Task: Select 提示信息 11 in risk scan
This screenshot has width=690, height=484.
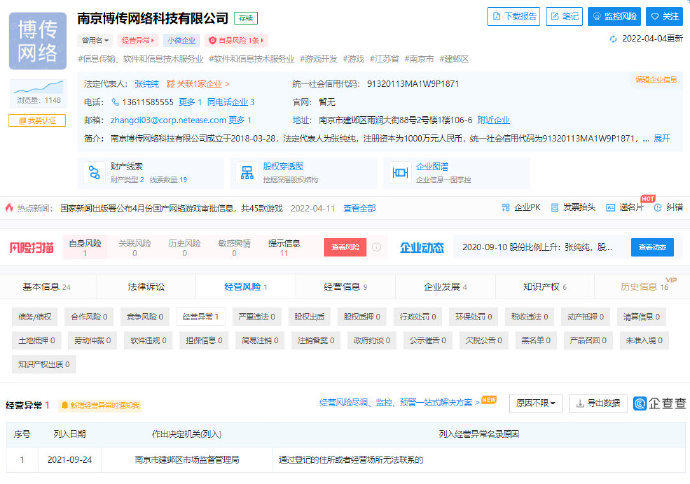Action: click(x=284, y=247)
